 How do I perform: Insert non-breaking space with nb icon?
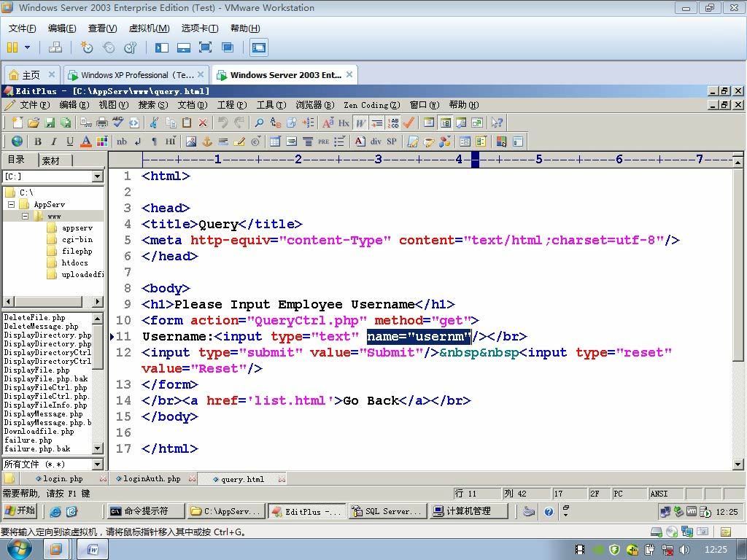tap(122, 141)
